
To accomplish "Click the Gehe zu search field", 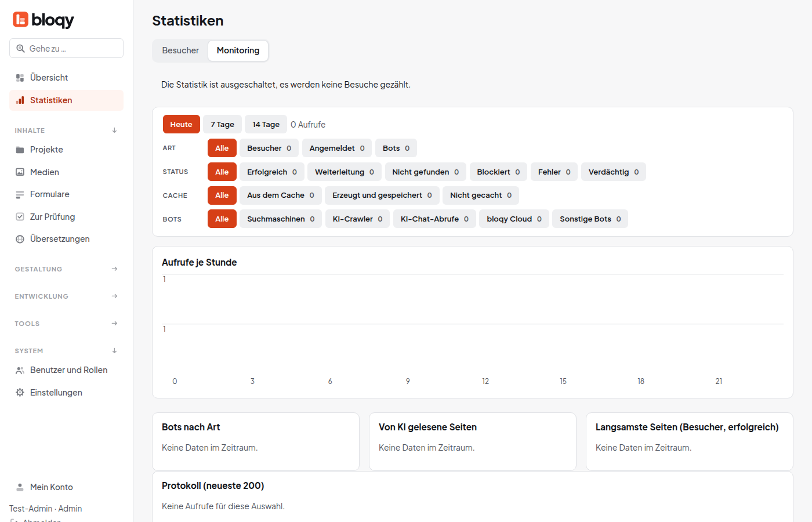I will pos(66,48).
